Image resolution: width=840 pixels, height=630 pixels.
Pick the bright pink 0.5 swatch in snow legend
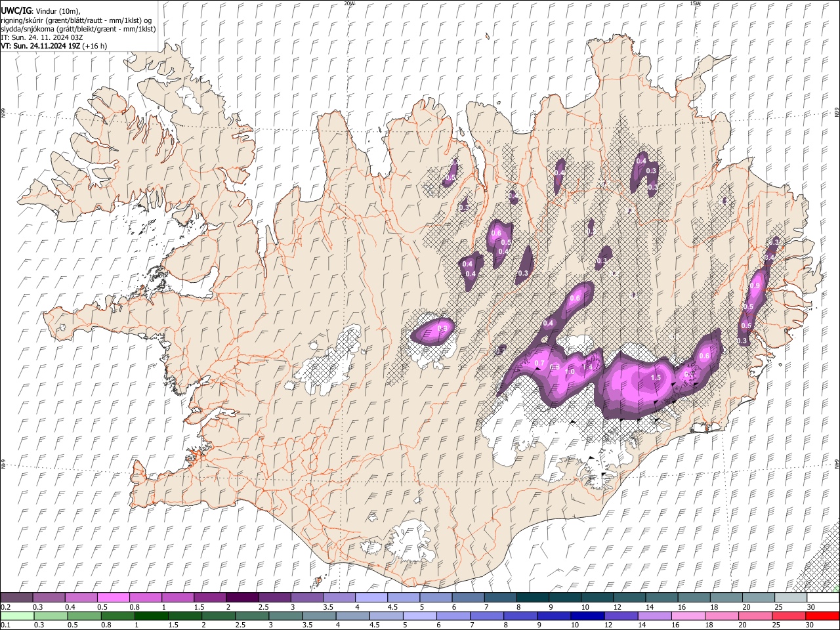pyautogui.click(x=113, y=597)
